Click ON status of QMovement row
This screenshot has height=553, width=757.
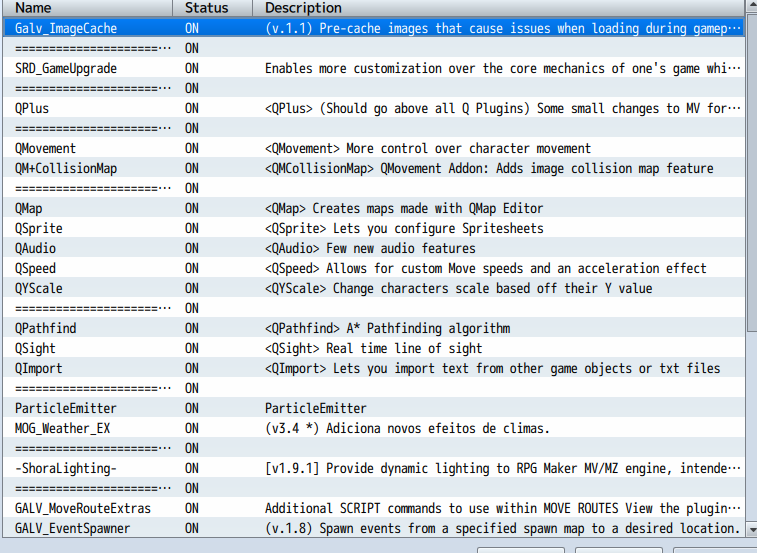192,149
